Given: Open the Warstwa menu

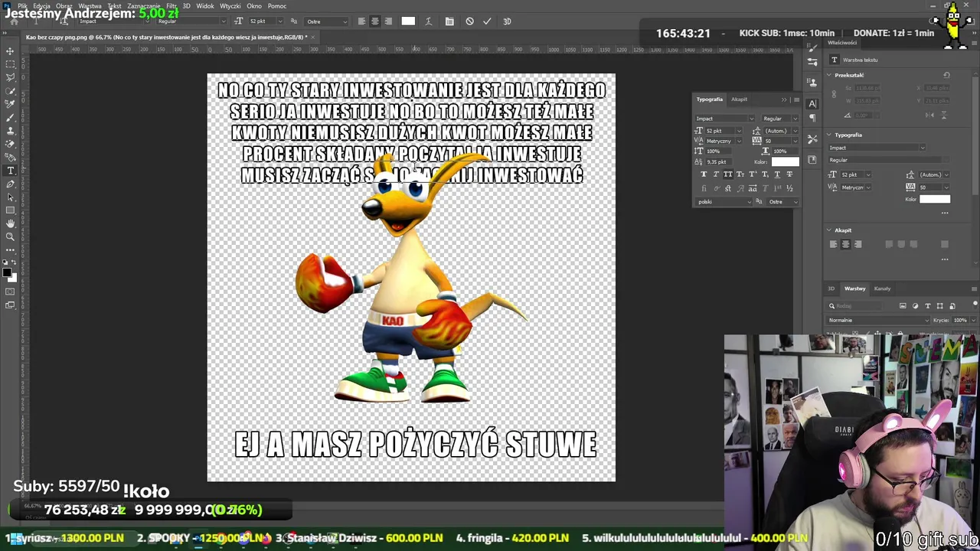Looking at the screenshot, I should tap(90, 6).
